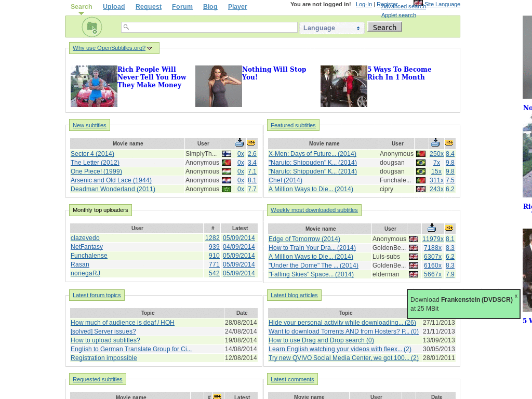Image resolution: width=532 pixels, height=399 pixels.
Task: Open the Requested subtitles section link
Action: [97, 379]
